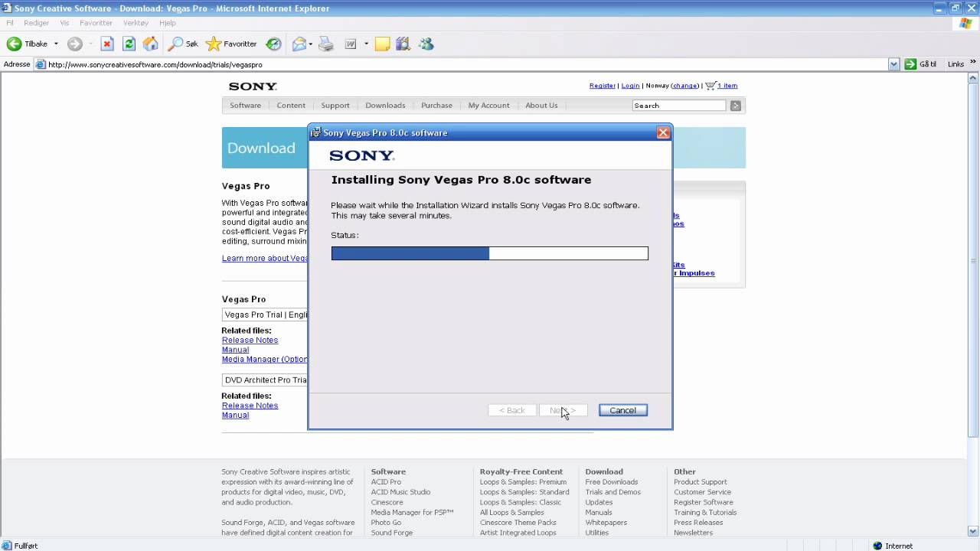Click the Tilbake back arrow button
The height and width of the screenshot is (551, 980).
27,44
